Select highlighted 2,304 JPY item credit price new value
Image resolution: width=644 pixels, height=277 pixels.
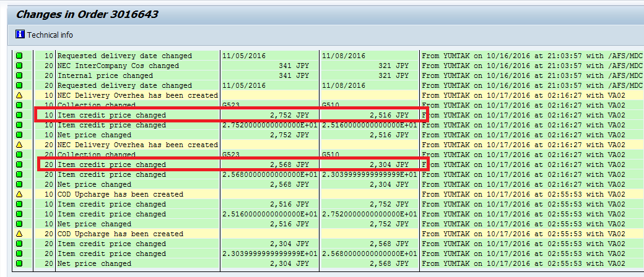(x=388, y=165)
